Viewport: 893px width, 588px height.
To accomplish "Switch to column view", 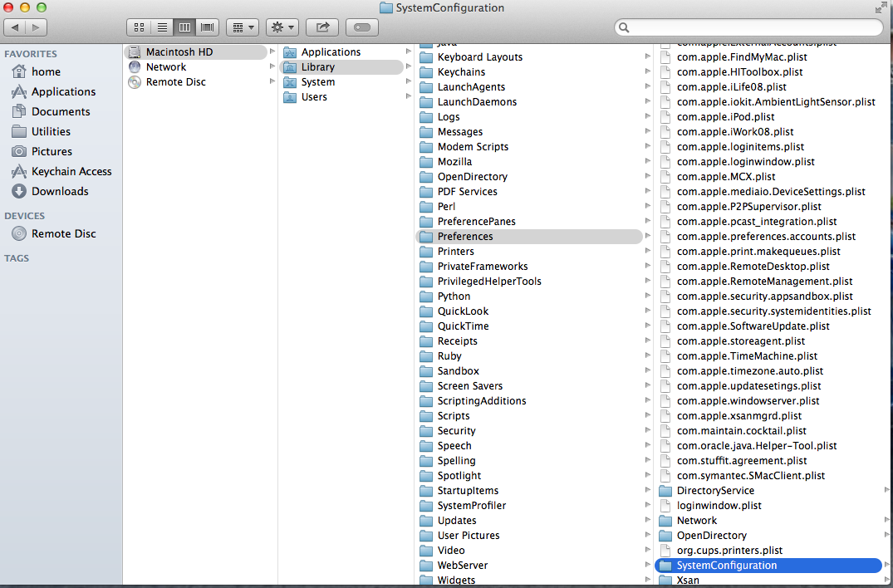I will 184,27.
